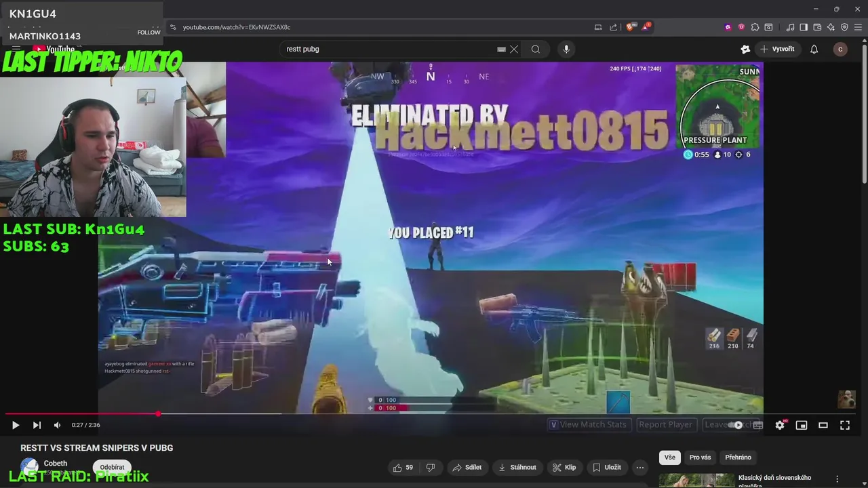Open Brave Wallet icon
868x488 pixels.
[x=817, y=27]
